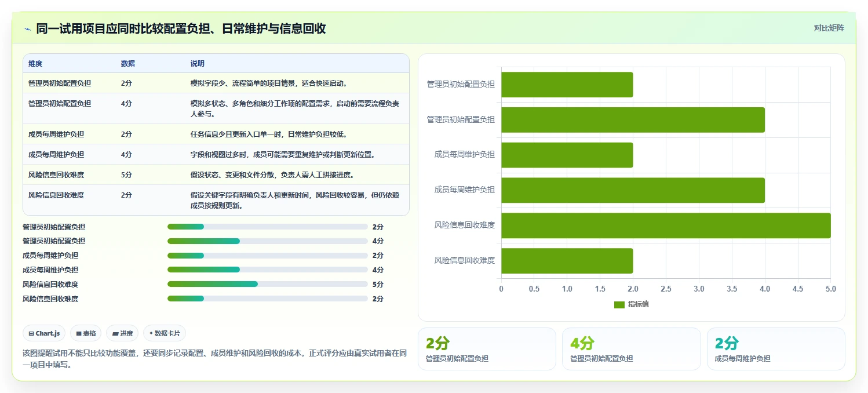The height and width of the screenshot is (393, 868).
Task: Click the footnote paragraph starting 该图提醒试用不能只比较功能覆盖
Action: [x=214, y=359]
